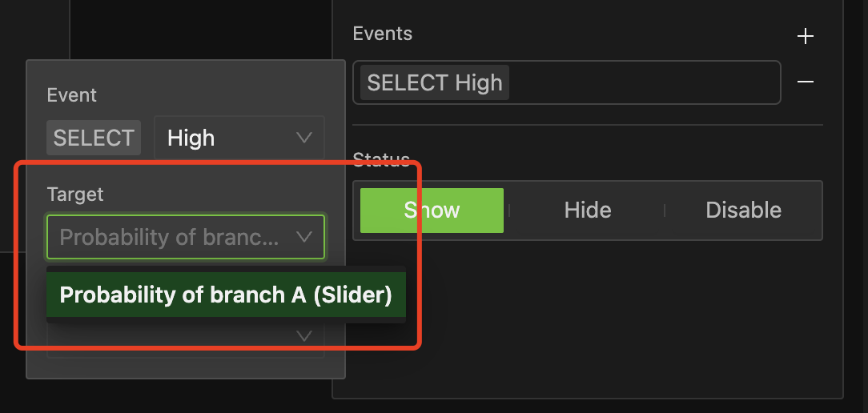Click the chevron arrow of the Target dropdown

(303, 237)
